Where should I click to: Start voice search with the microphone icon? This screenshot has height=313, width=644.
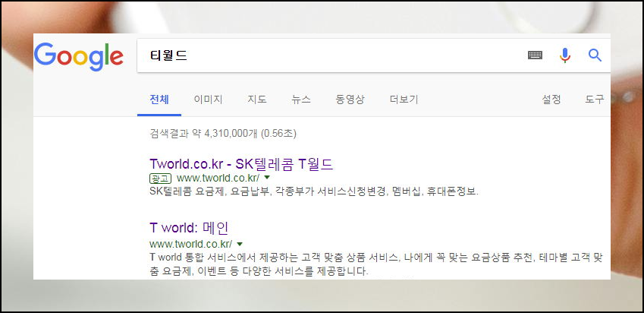click(x=565, y=55)
